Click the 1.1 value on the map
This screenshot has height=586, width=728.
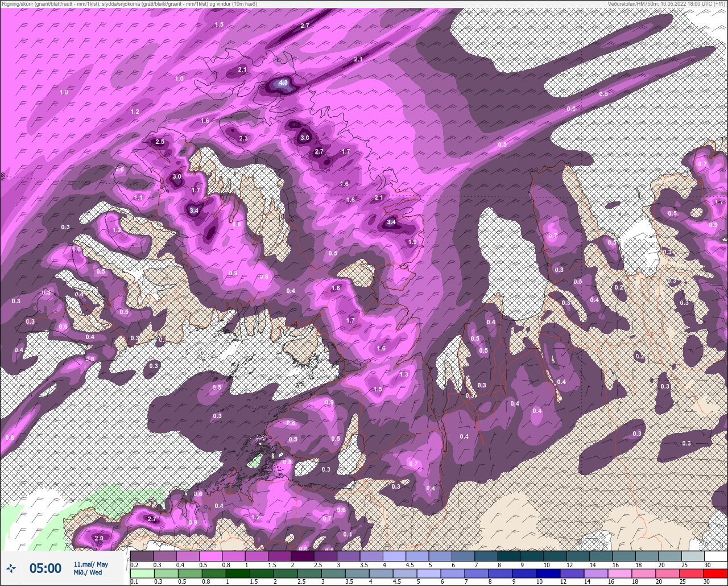[138, 197]
